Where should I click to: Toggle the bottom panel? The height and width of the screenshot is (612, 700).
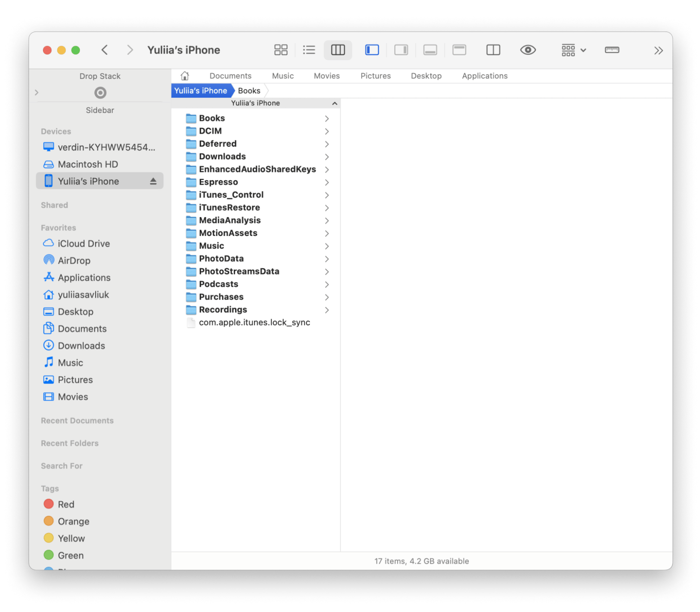pyautogui.click(x=430, y=50)
